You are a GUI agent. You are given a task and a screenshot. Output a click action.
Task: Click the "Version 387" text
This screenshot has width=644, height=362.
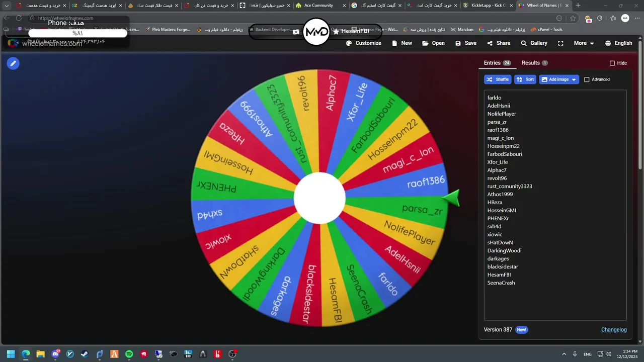click(498, 330)
